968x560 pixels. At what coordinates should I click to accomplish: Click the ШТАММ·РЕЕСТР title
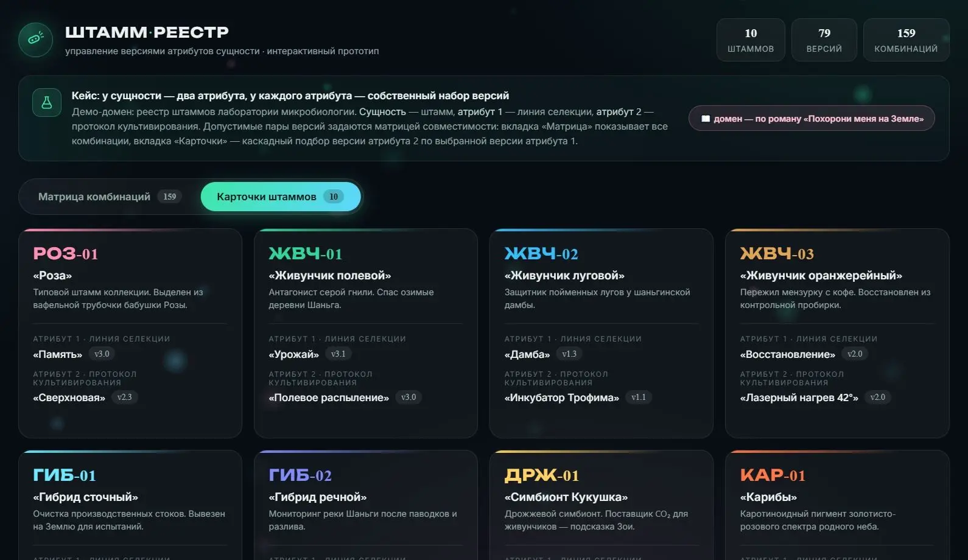point(147,32)
